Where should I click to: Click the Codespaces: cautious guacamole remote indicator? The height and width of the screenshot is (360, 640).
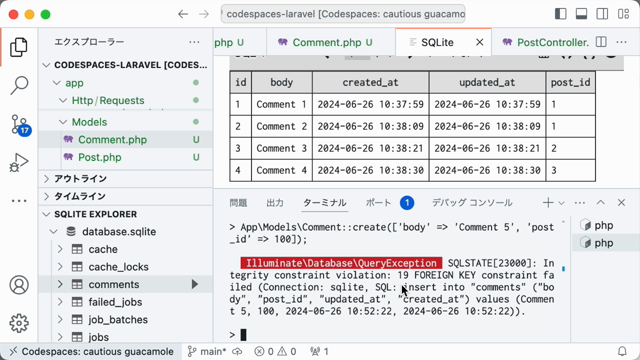(x=91, y=351)
